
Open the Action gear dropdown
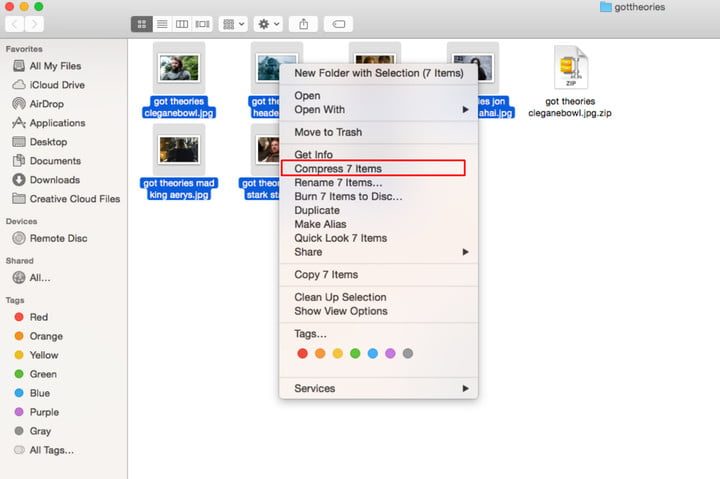[268, 23]
